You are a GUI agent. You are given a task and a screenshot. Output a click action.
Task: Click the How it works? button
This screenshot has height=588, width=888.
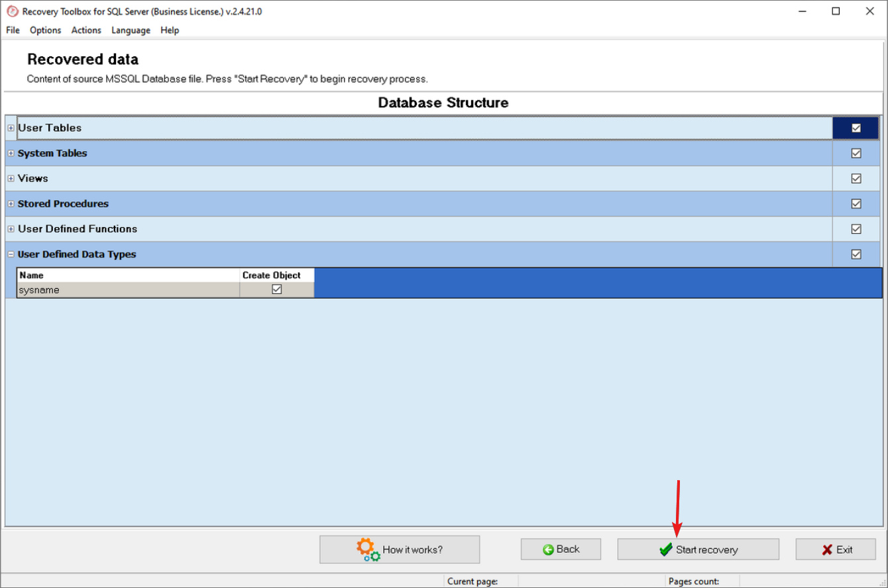(400, 550)
